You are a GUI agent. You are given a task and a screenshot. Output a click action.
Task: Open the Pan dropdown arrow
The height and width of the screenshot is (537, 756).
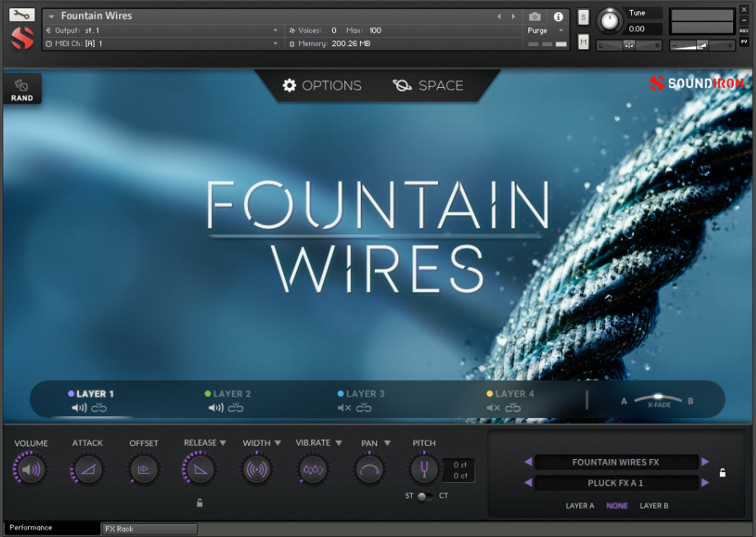click(x=387, y=443)
